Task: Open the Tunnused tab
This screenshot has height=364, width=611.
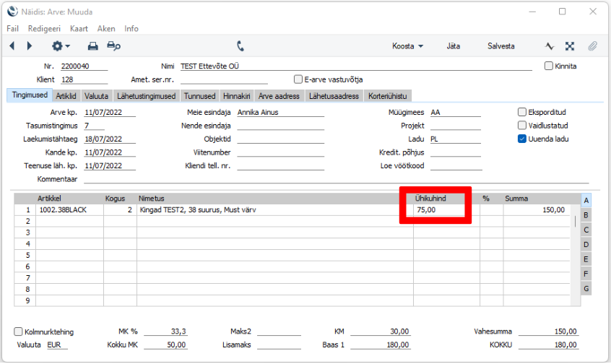Action: 199,96
